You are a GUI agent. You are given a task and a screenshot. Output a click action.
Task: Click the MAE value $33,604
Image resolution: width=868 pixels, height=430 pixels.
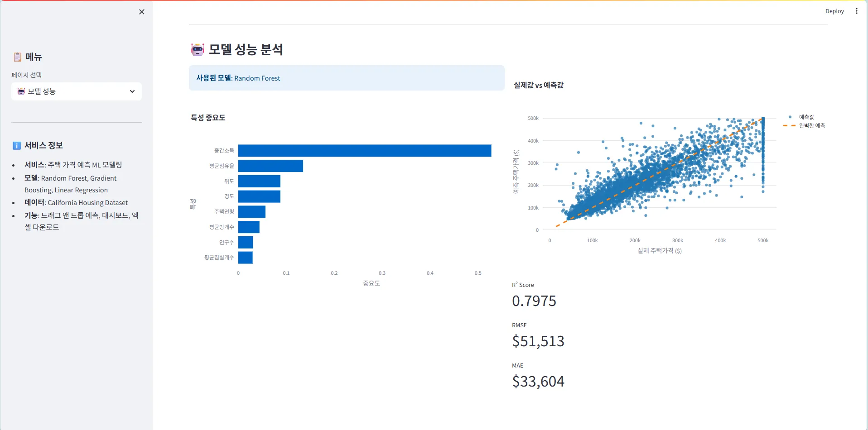point(538,382)
